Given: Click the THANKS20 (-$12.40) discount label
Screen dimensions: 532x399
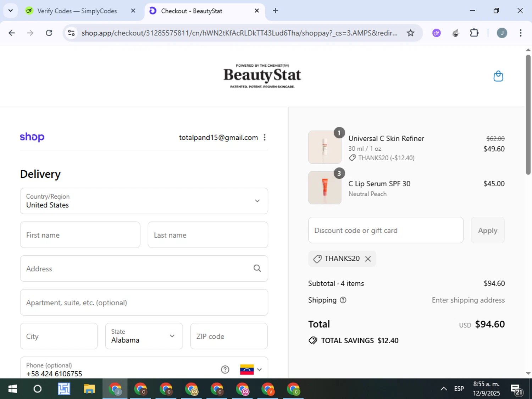Looking at the screenshot, I should pyautogui.click(x=382, y=158).
